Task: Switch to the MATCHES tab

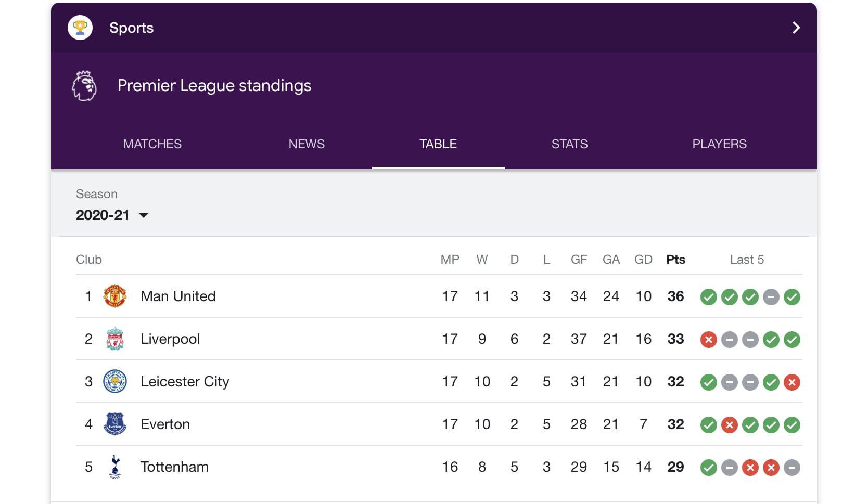Action: click(x=152, y=144)
